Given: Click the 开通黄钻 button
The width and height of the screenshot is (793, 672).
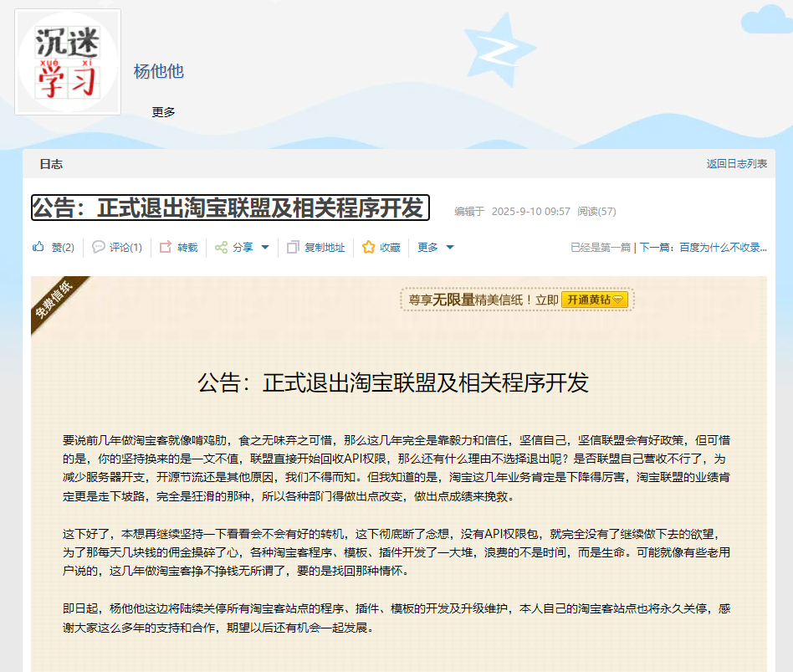Looking at the screenshot, I should tap(594, 299).
